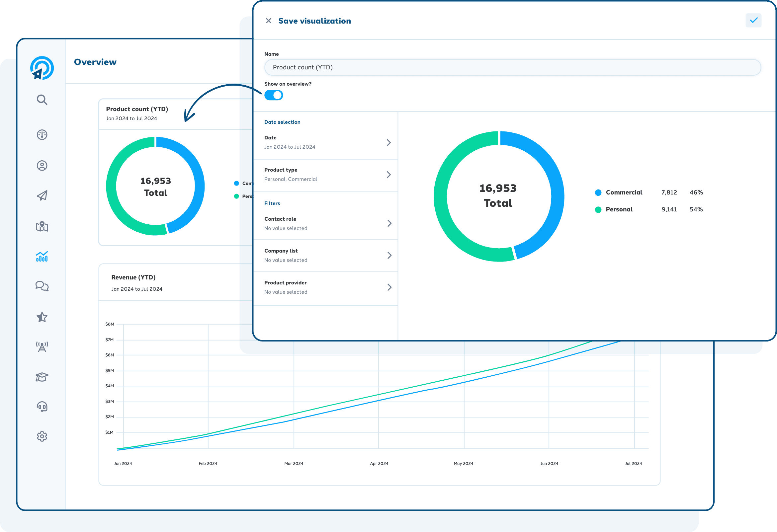The image size is (777, 532).
Task: Open the headset support icon
Action: (42, 406)
